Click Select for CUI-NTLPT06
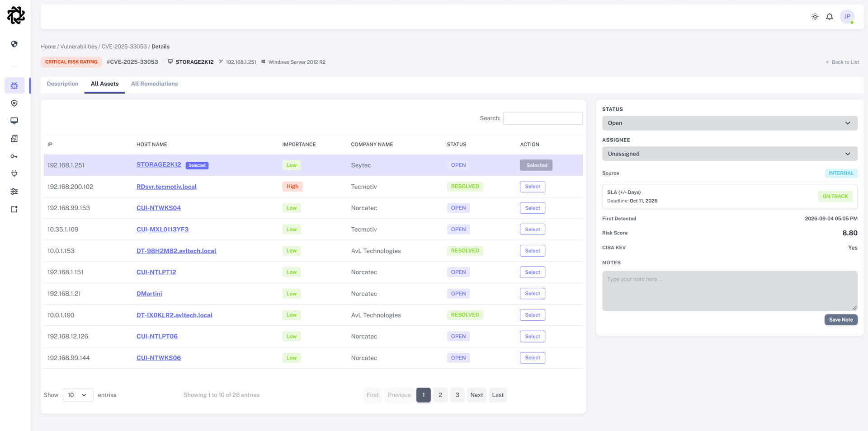 pyautogui.click(x=533, y=337)
